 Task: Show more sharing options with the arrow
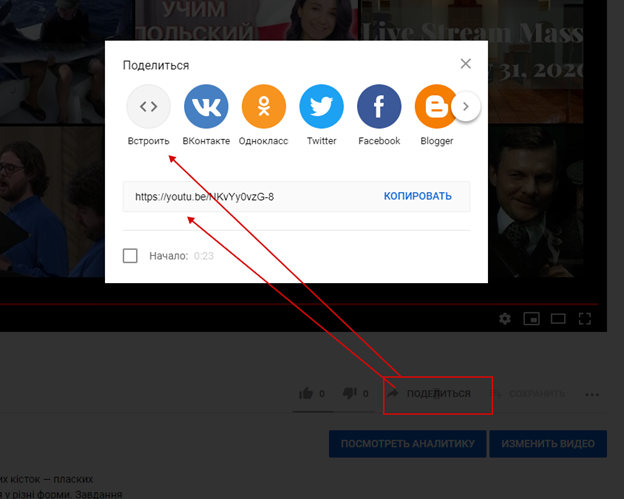tap(466, 106)
